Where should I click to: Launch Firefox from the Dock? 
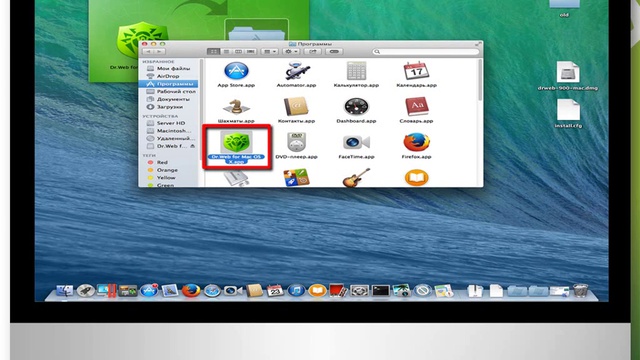click(191, 291)
